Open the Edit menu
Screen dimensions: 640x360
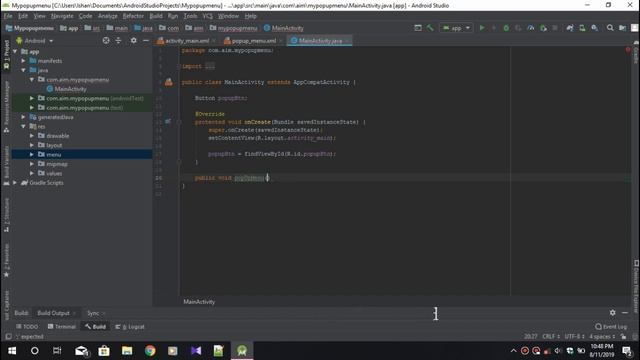23,16
